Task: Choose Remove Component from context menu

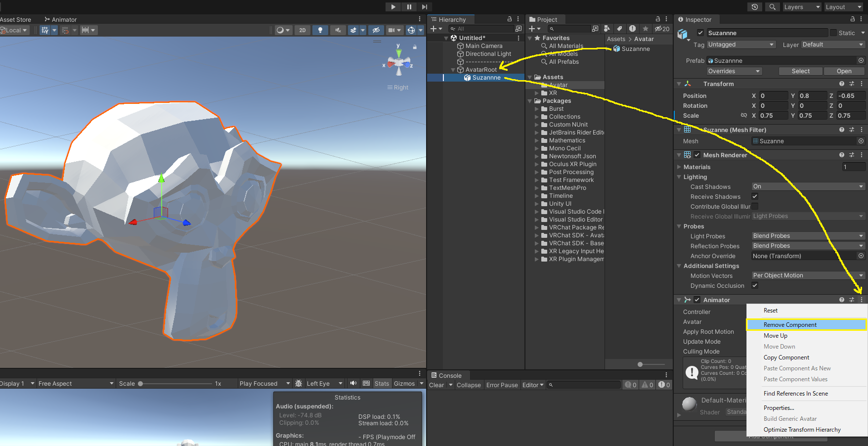Action: (807, 325)
